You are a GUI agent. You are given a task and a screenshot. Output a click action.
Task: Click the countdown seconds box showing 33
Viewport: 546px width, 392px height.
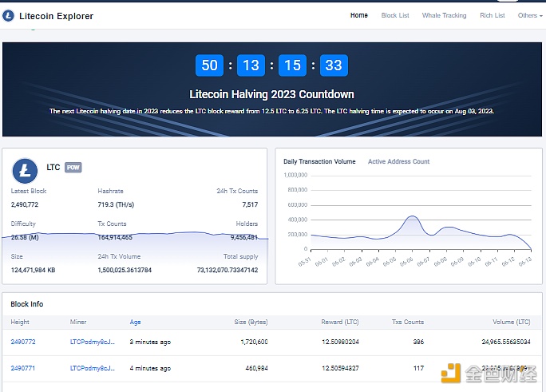tap(334, 65)
